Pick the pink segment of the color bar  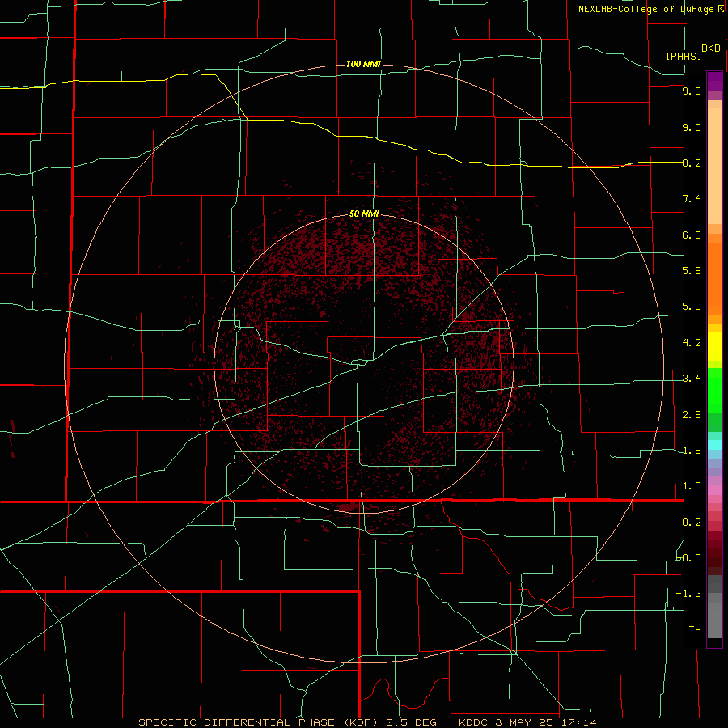[x=714, y=490]
